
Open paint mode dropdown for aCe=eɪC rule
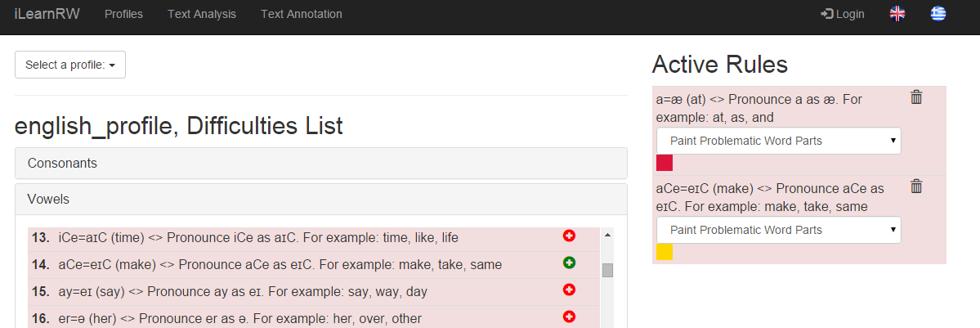(779, 230)
